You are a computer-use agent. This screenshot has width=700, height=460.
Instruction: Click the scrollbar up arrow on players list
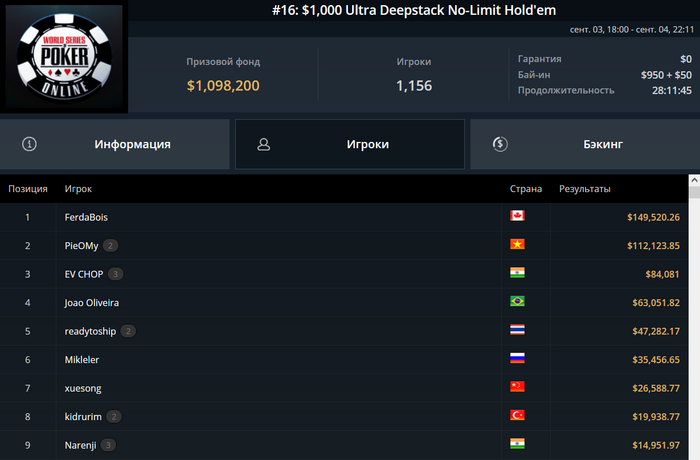[x=694, y=180]
